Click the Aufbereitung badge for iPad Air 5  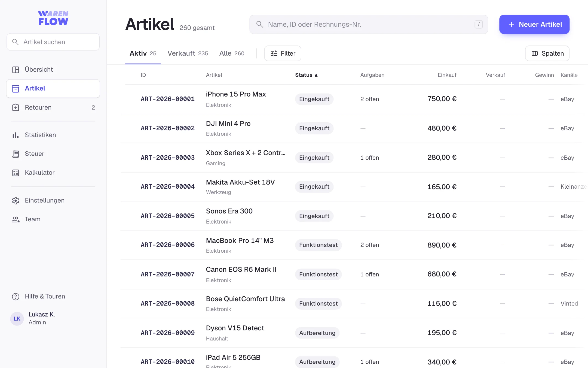click(317, 362)
